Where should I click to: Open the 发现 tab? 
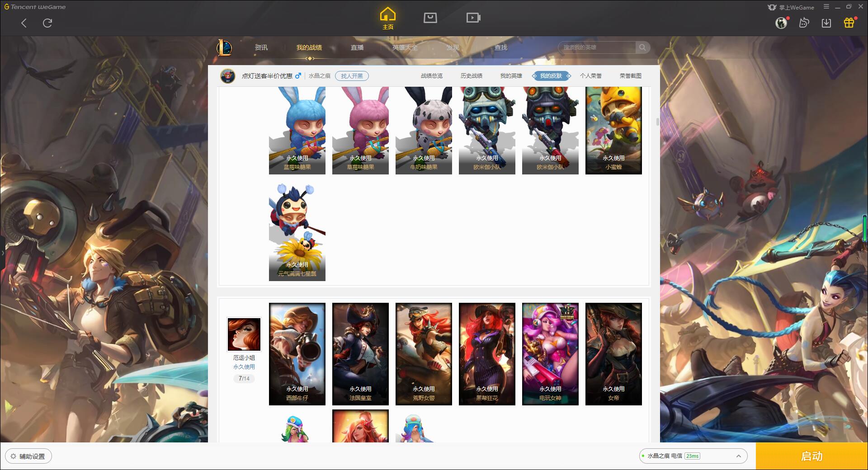pos(453,47)
